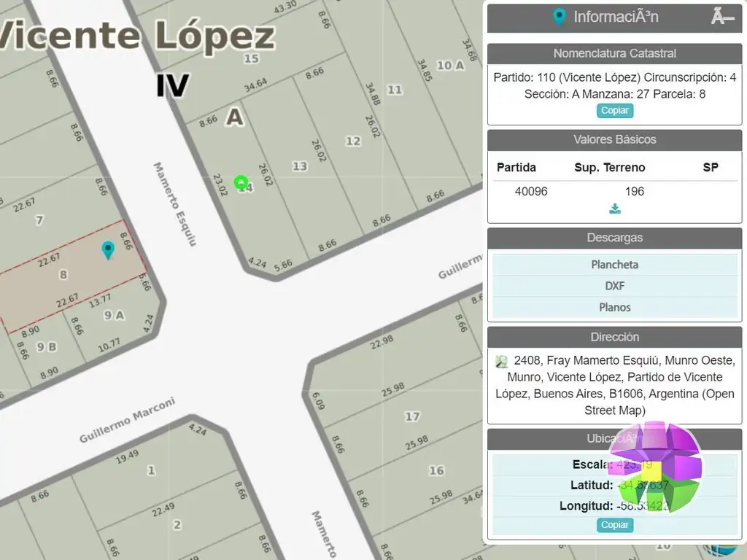Click the teal pin in Información header
The image size is (747, 560).
tap(559, 17)
